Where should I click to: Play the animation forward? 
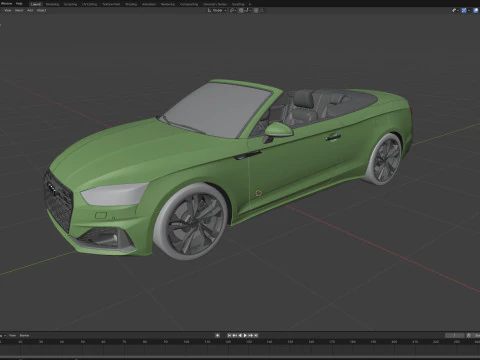click(245, 335)
